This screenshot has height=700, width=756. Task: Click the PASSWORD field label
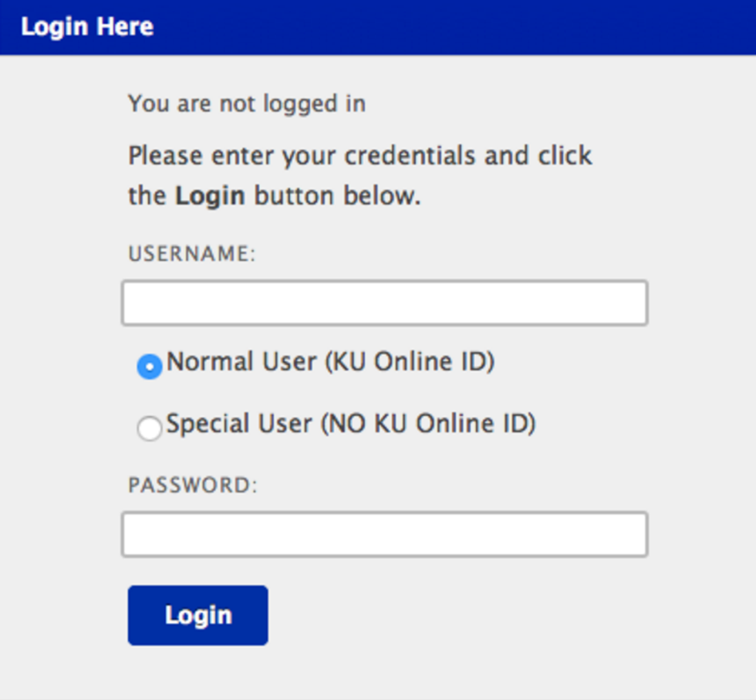click(192, 485)
